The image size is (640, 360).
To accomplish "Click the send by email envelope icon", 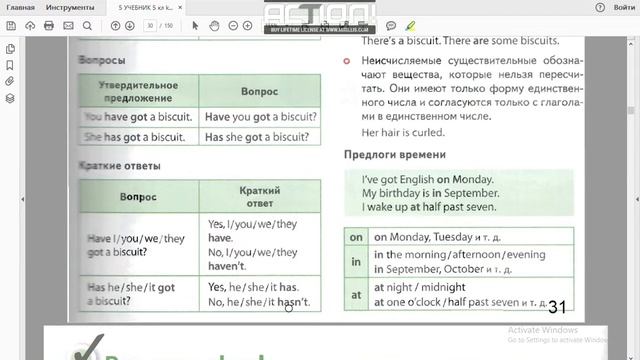I will point(68,26).
